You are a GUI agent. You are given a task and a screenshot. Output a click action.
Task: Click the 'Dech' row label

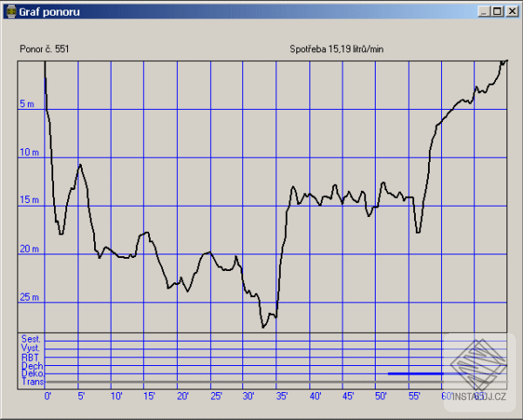coord(32,366)
